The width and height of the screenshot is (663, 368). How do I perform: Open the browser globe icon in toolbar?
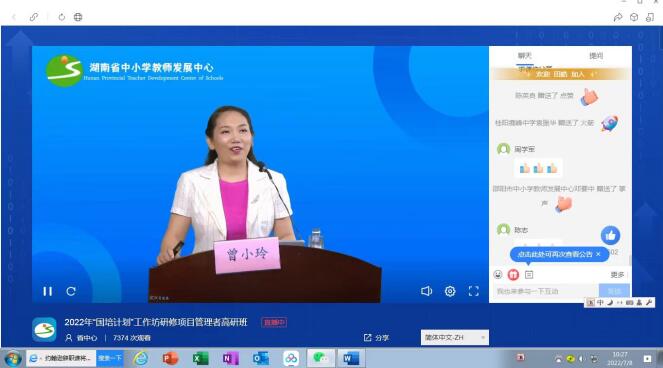point(78,17)
